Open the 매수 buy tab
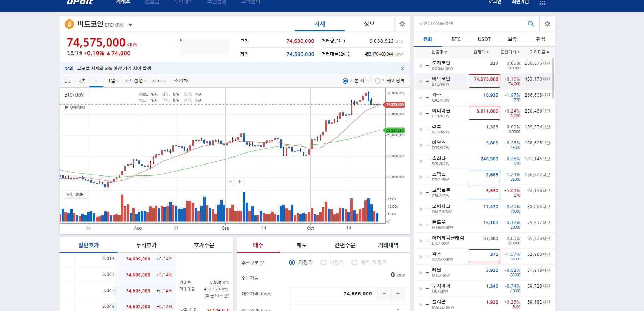Viewport: 644px width, 311px height. click(x=258, y=245)
